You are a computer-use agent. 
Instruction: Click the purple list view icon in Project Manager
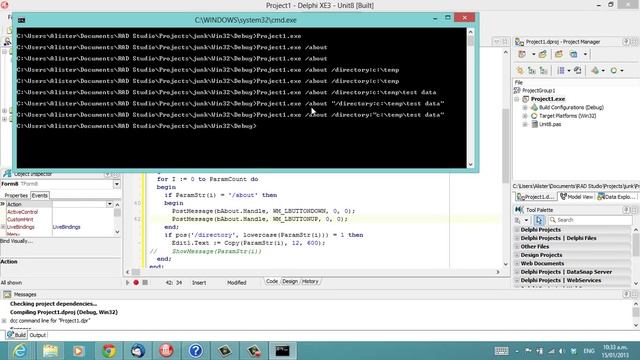pos(561,71)
